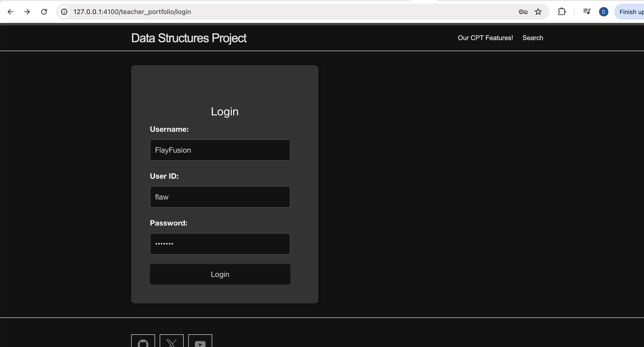
Task: Open the GitHub footer icon
Action: [x=143, y=341]
